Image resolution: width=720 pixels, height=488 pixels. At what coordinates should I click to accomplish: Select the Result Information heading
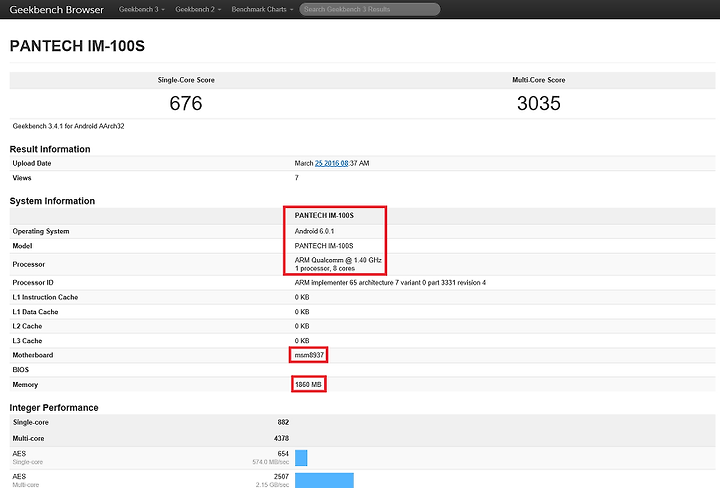tap(50, 149)
